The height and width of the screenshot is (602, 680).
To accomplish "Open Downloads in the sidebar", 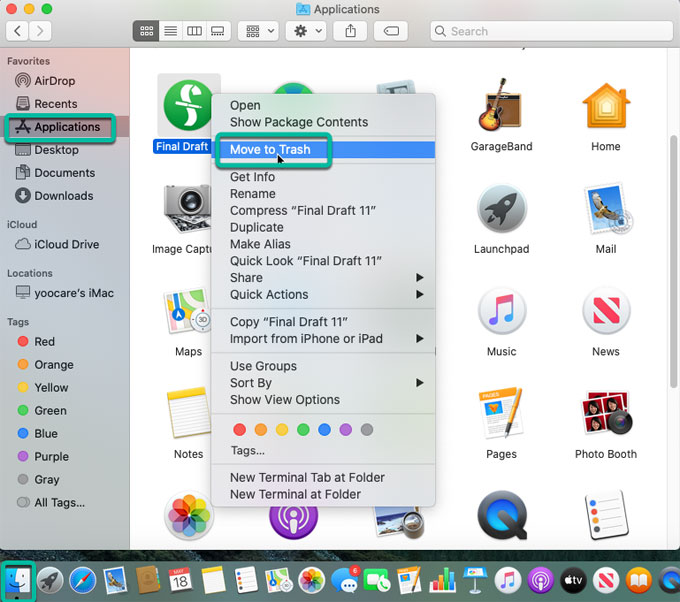I will [65, 196].
